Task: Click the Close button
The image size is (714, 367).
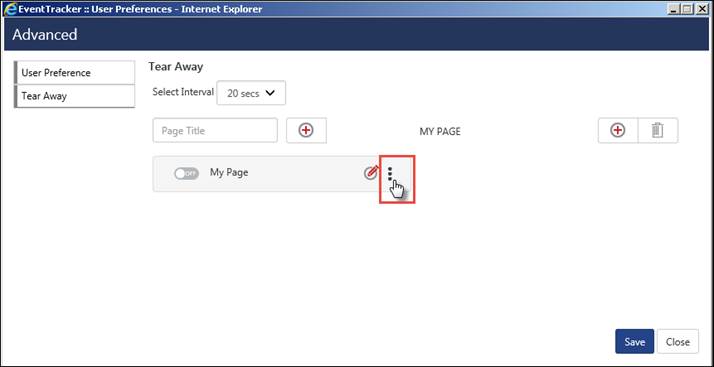Action: point(678,342)
